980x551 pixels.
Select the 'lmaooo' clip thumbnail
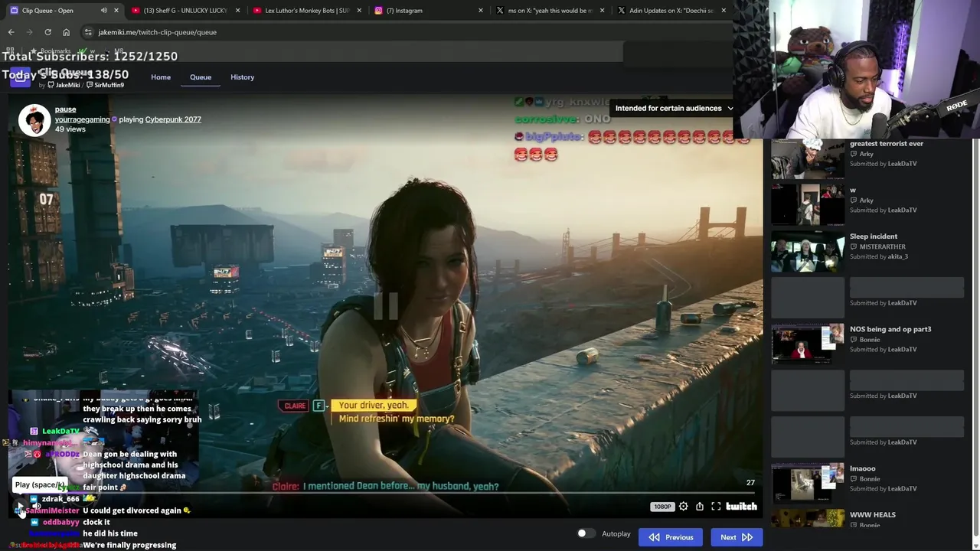point(808,484)
